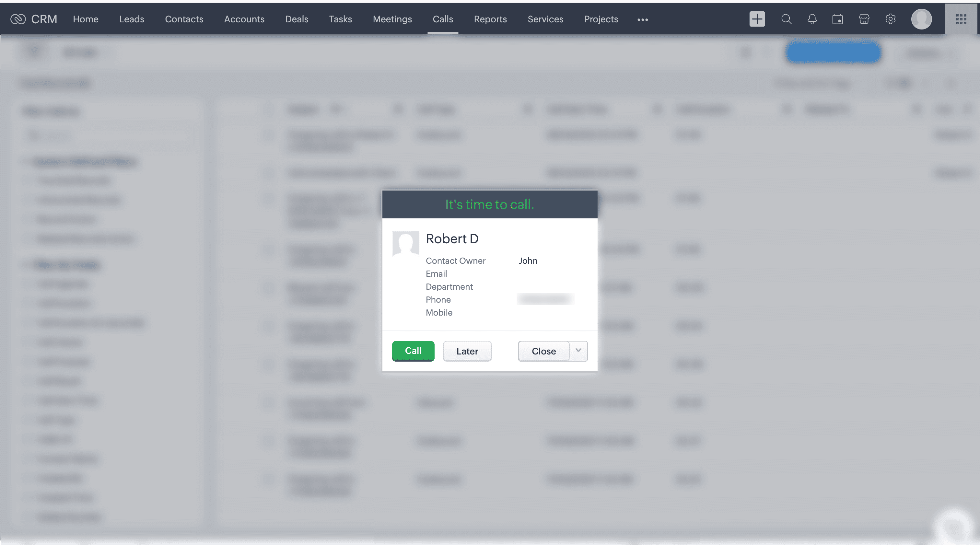This screenshot has height=545, width=980.
Task: Open the quick create plus icon
Action: point(757,19)
